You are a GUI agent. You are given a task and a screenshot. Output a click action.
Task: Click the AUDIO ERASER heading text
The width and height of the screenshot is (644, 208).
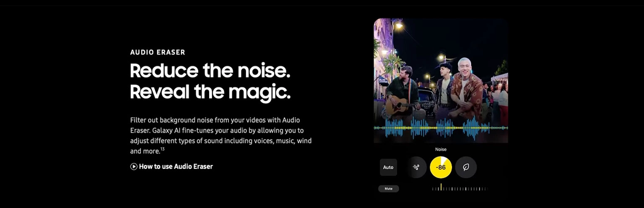click(158, 53)
